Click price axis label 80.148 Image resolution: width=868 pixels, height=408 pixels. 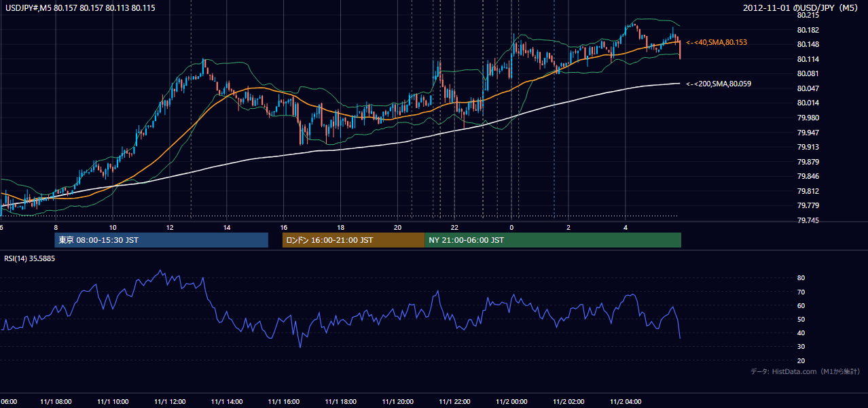808,45
